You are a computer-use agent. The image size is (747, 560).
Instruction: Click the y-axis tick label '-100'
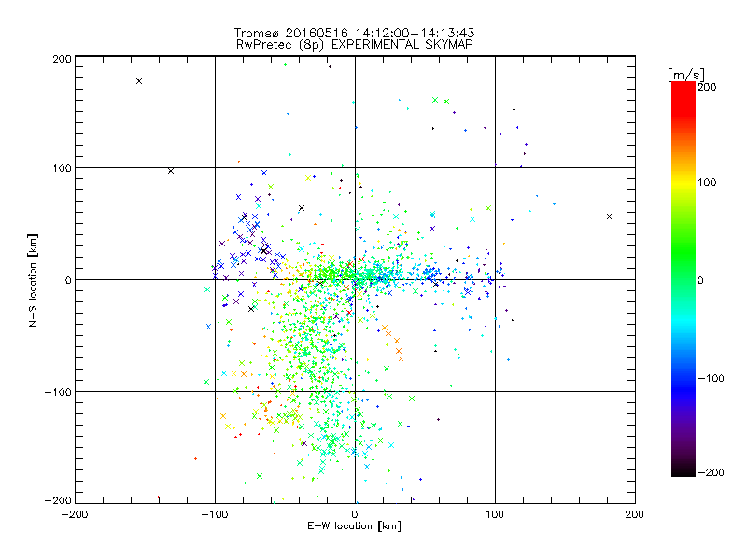58,392
